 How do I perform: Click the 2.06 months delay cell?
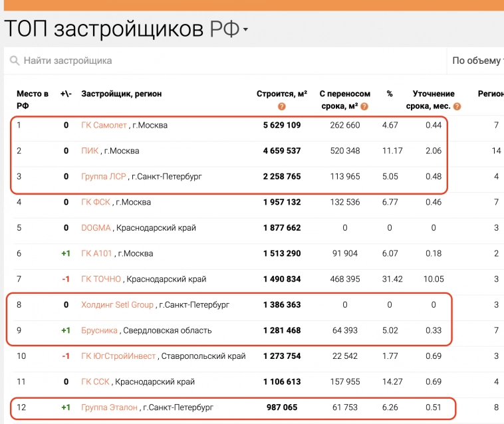pos(434,151)
